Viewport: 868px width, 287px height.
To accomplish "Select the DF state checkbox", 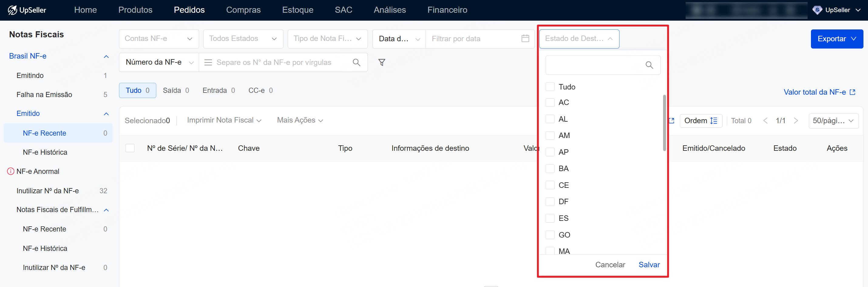I will coord(550,201).
